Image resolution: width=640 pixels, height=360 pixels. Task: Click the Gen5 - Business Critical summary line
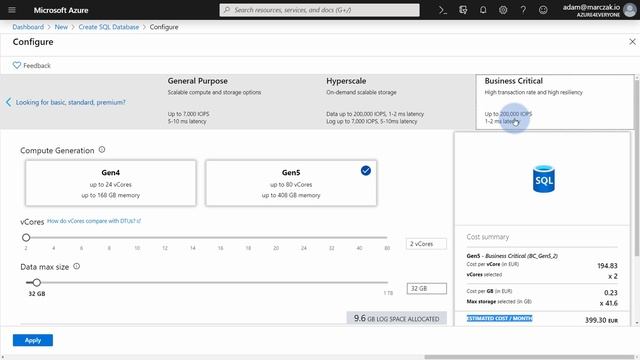pos(512,256)
